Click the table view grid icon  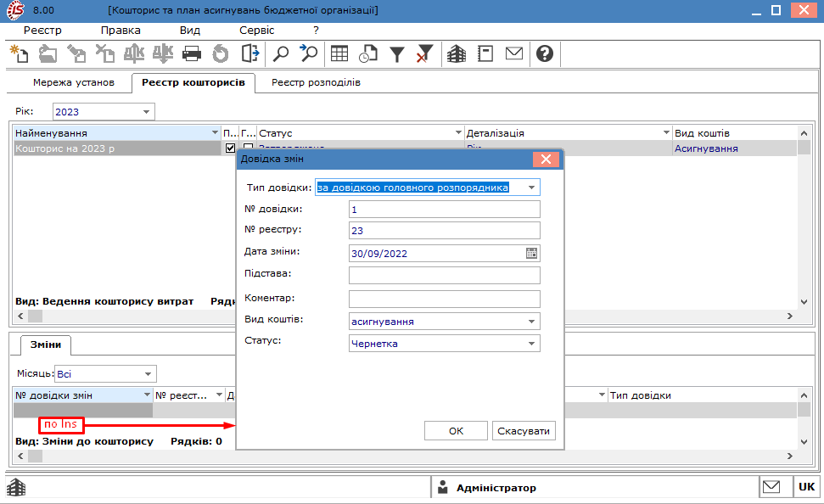(339, 53)
